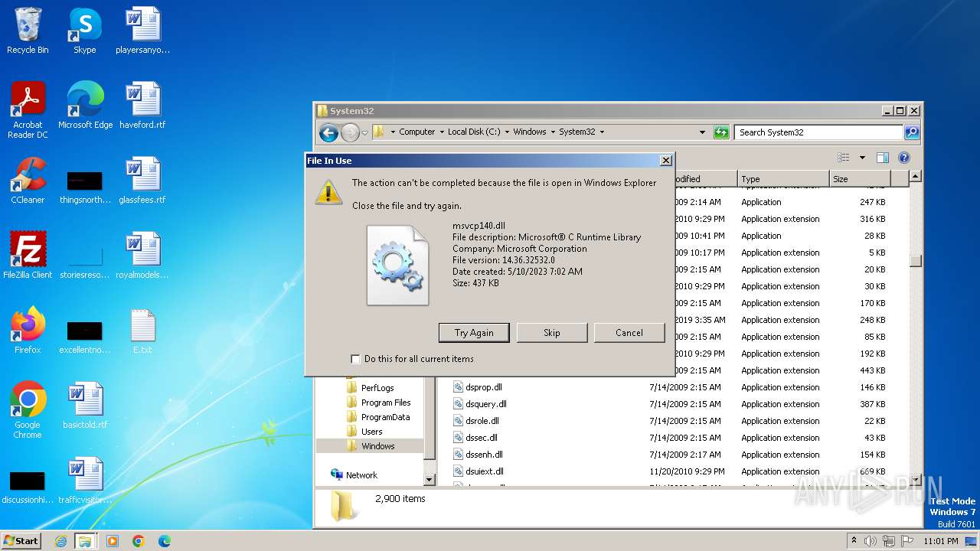The image size is (980, 551).
Task: Open Edge from the taskbar
Action: [x=164, y=541]
